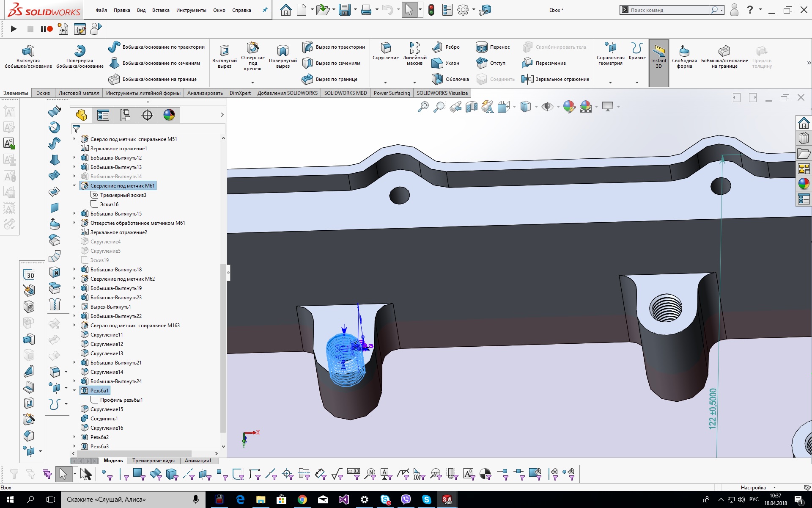
Task: Click the Intersect tool (Пересечение)
Action: point(544,63)
